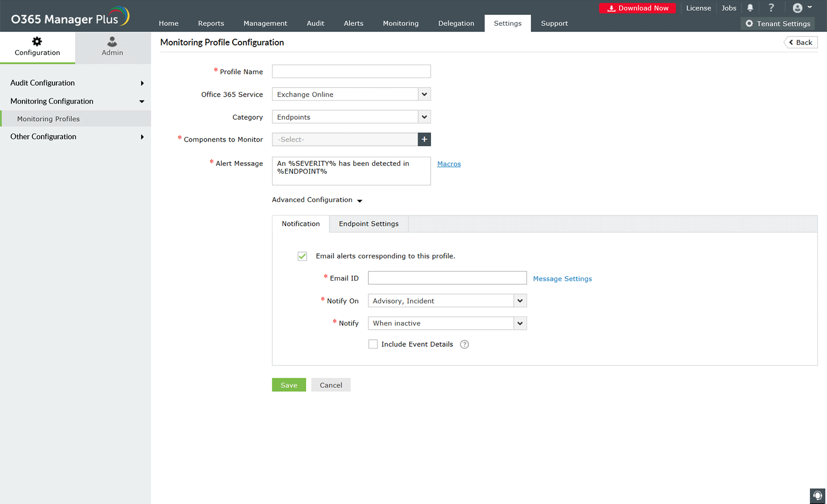The image size is (827, 504).
Task: Open the Notify On dropdown
Action: coord(447,301)
